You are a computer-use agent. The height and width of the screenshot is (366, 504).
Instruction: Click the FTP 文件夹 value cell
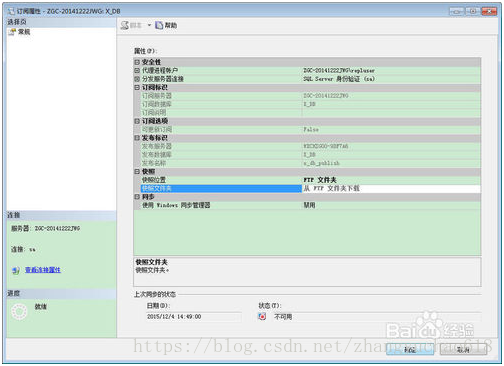391,180
